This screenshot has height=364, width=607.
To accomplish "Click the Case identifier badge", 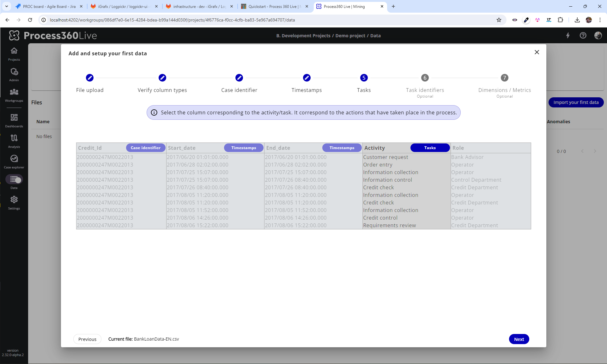I will click(x=146, y=148).
